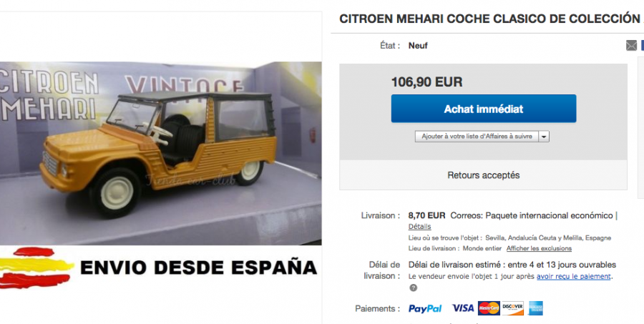Click the American Express logo
The height and width of the screenshot is (324, 644).
(x=535, y=308)
